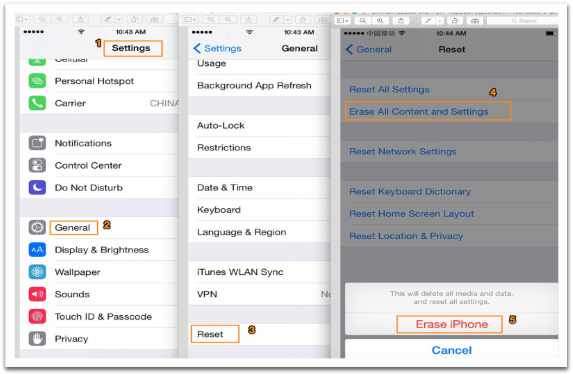Open Date & Time row
Image resolution: width=573 pixels, height=374 pixels.
(259, 188)
